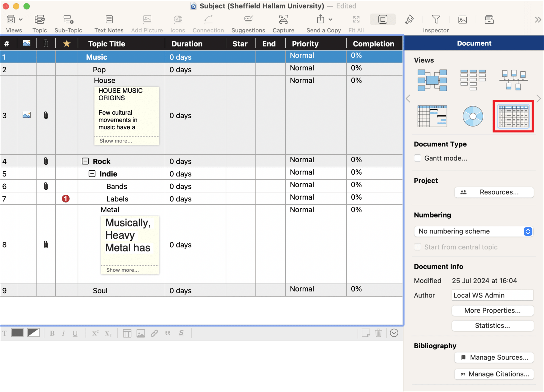The height and width of the screenshot is (392, 544).
Task: Click the Capture toolbar icon
Action: [x=283, y=20]
